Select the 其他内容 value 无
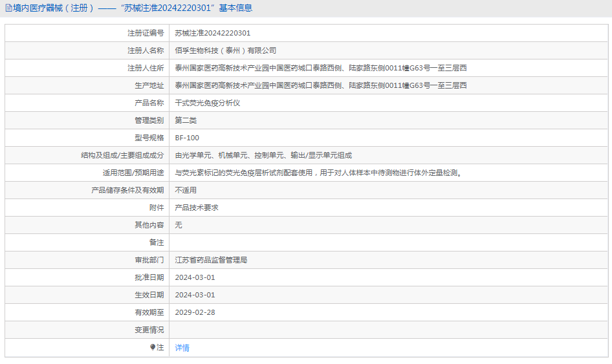 pyautogui.click(x=179, y=225)
